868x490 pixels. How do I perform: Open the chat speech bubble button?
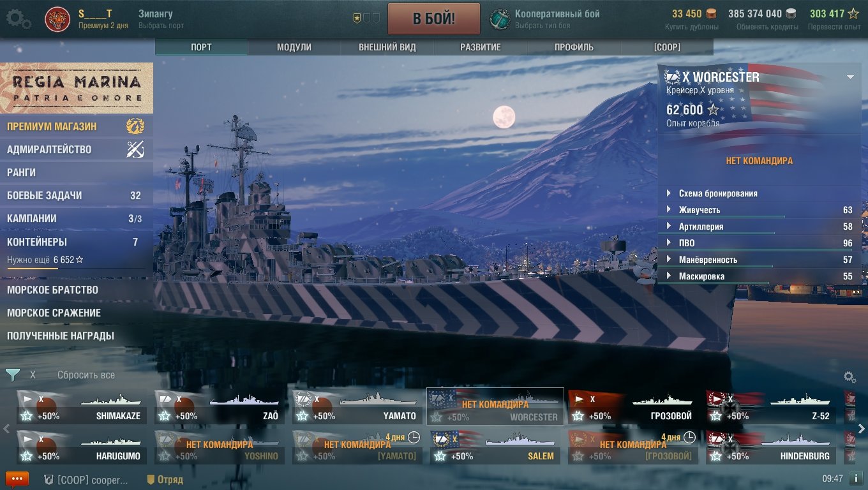17,479
